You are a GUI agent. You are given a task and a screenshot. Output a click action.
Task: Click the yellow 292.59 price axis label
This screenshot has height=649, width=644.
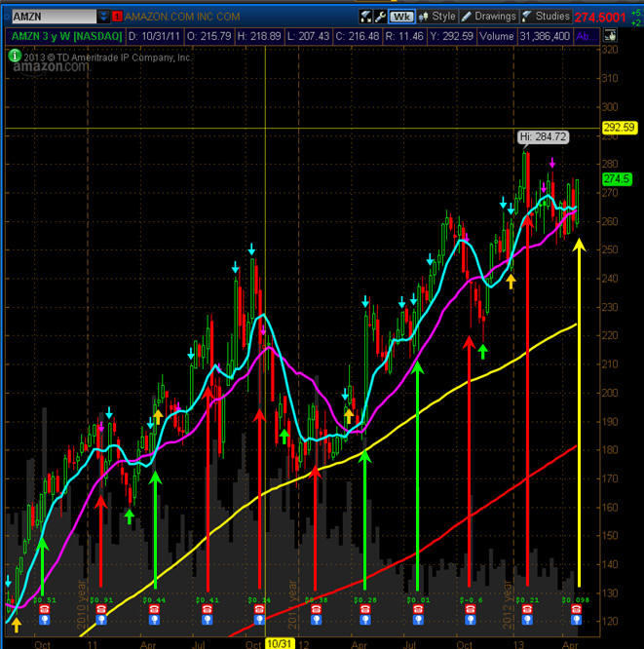(x=619, y=128)
